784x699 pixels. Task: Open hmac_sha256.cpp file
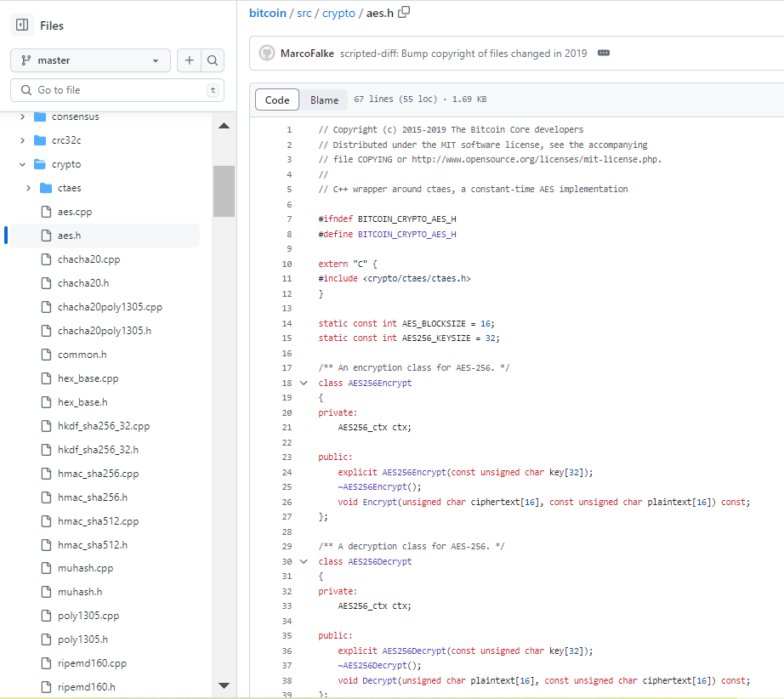98,474
